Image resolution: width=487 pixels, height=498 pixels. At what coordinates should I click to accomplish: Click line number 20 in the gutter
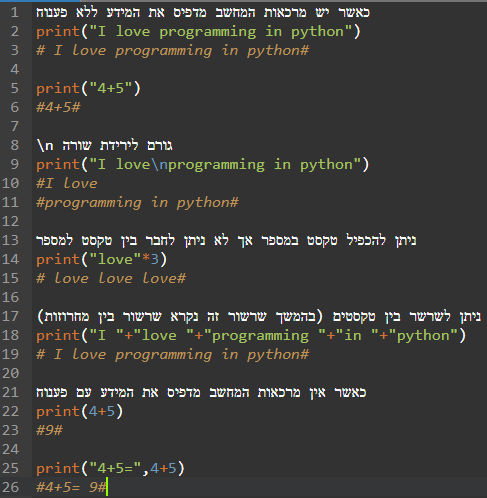click(x=10, y=373)
